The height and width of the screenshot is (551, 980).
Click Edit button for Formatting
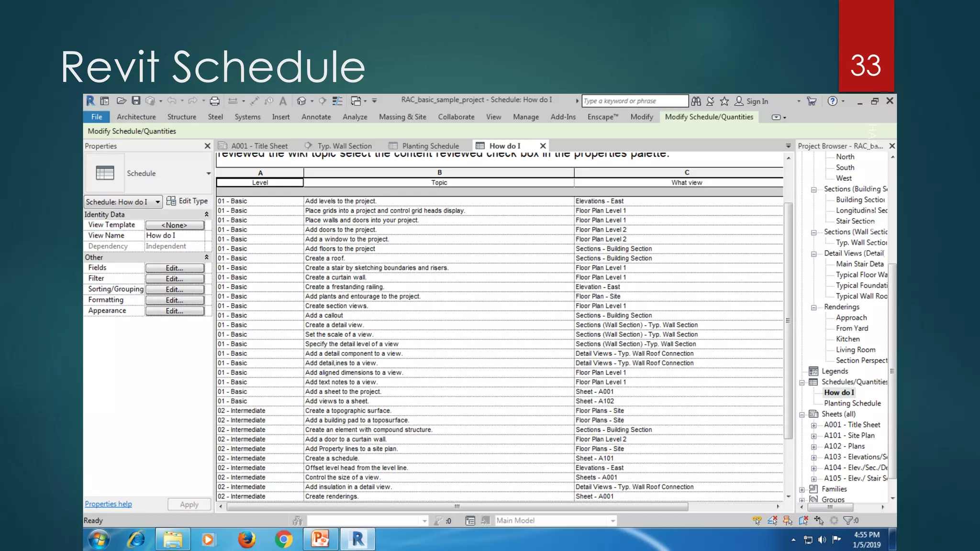[175, 300]
